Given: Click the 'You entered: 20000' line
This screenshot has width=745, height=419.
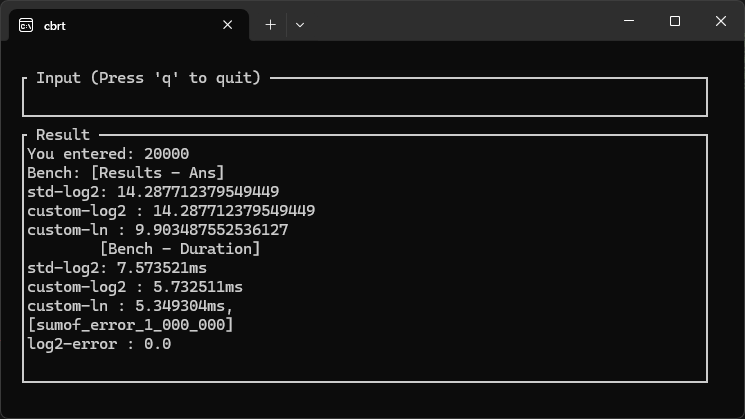Looking at the screenshot, I should (108, 154).
